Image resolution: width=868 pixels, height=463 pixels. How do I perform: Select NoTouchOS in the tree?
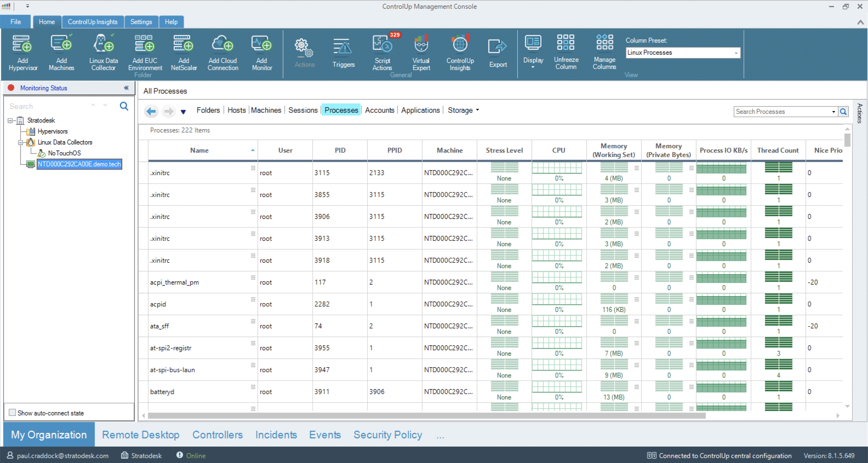(x=64, y=153)
